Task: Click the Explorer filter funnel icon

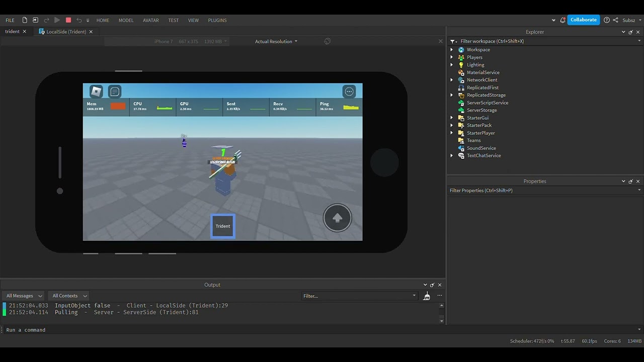Action: [x=453, y=41]
